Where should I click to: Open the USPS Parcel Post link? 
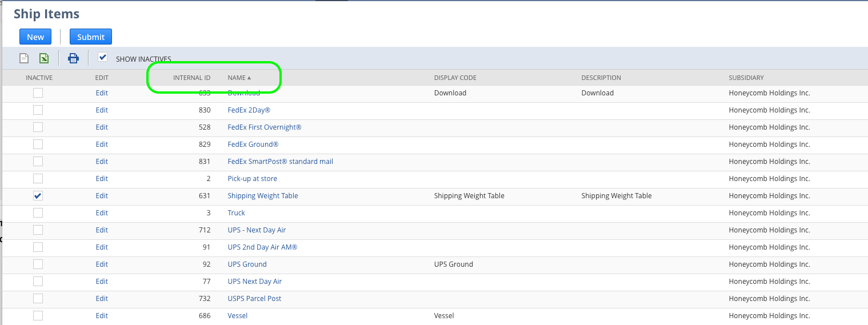pos(254,299)
